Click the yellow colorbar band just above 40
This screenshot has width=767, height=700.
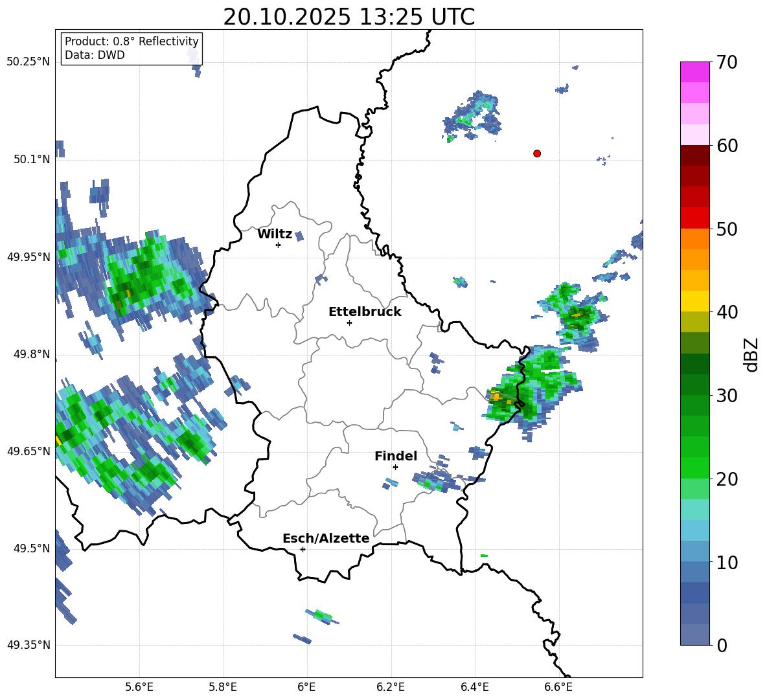(x=694, y=301)
